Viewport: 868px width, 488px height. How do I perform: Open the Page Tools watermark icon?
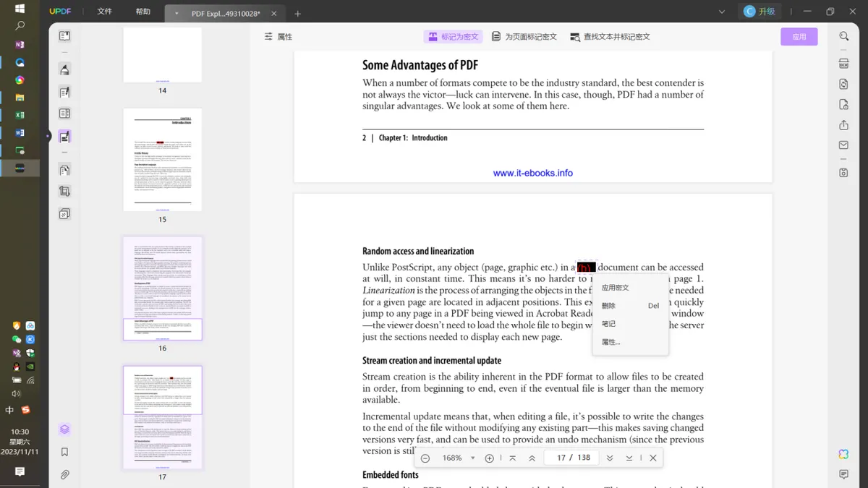64,214
